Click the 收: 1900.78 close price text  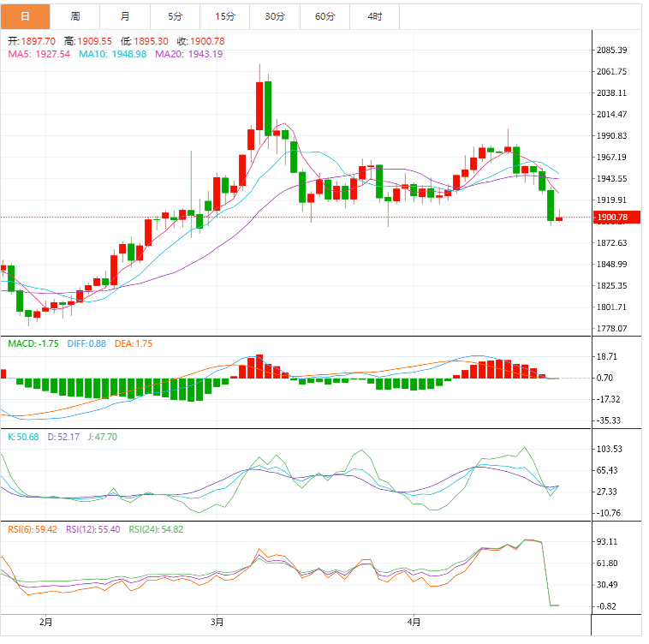point(200,41)
